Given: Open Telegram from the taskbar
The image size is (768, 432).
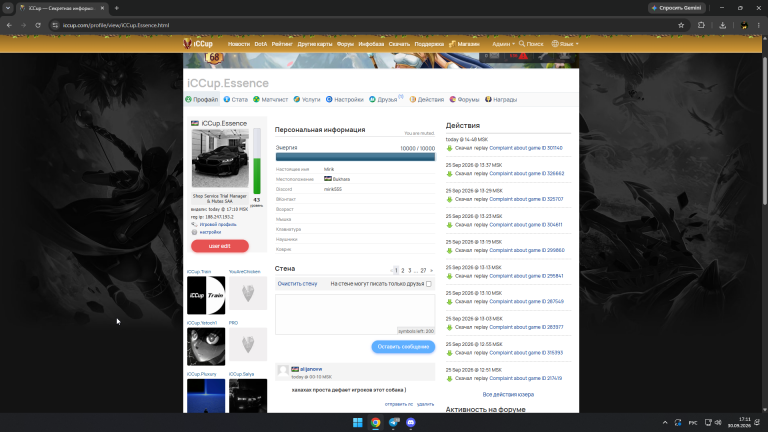Looking at the screenshot, I should click(394, 422).
